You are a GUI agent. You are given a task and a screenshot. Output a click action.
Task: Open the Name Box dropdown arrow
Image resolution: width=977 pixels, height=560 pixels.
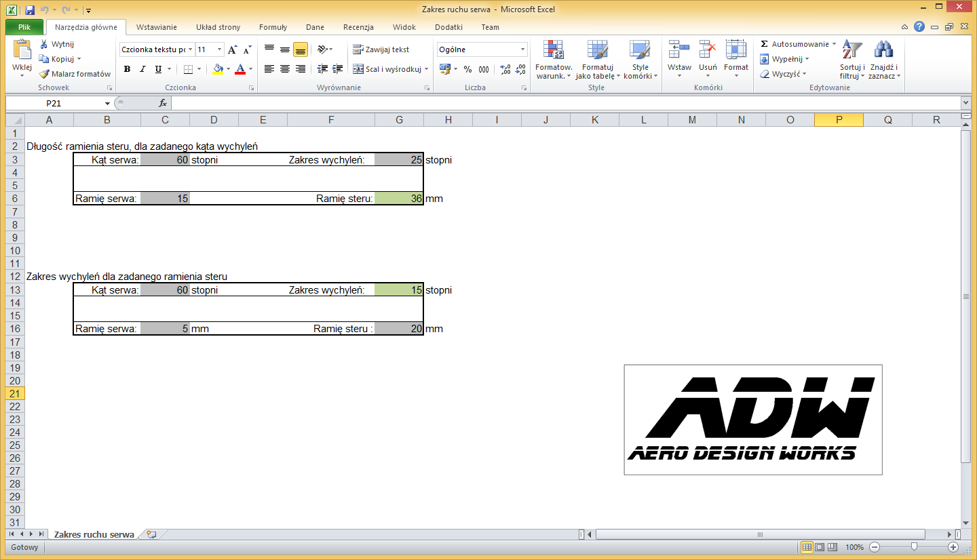[107, 104]
